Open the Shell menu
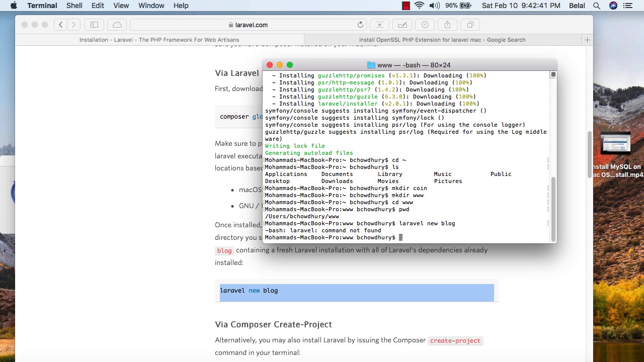This screenshot has height=362, width=644. click(74, 6)
